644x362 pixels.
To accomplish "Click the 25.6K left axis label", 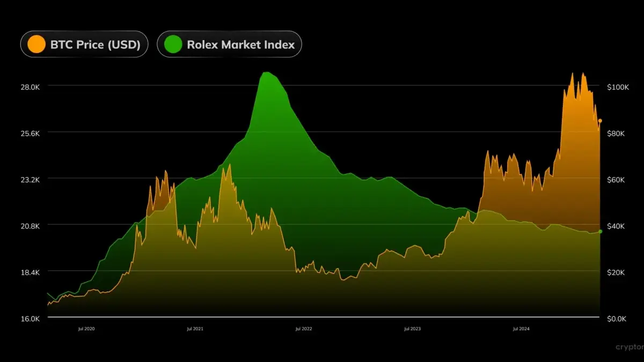I will click(30, 133).
